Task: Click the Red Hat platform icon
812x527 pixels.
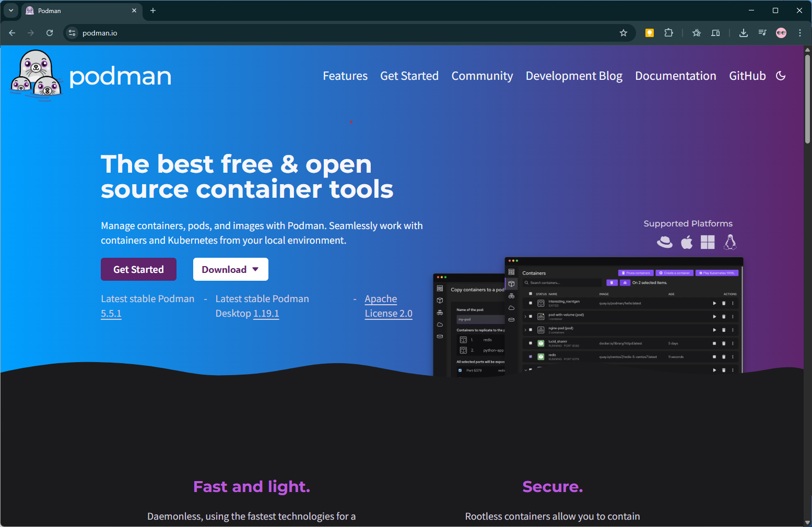Action: point(665,242)
